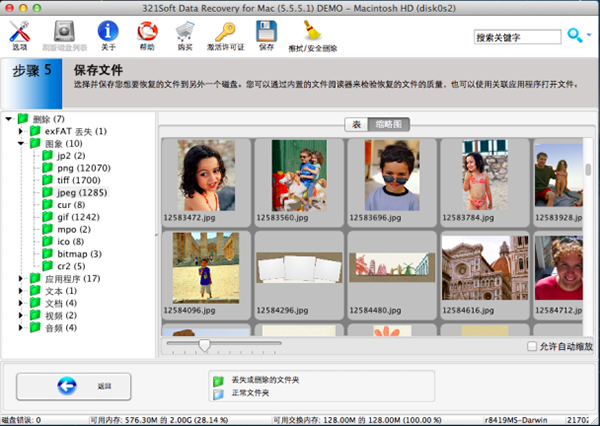This screenshot has width=600, height=426.
Task: Expand the 视频 (2) folder
Action: (x=21, y=315)
